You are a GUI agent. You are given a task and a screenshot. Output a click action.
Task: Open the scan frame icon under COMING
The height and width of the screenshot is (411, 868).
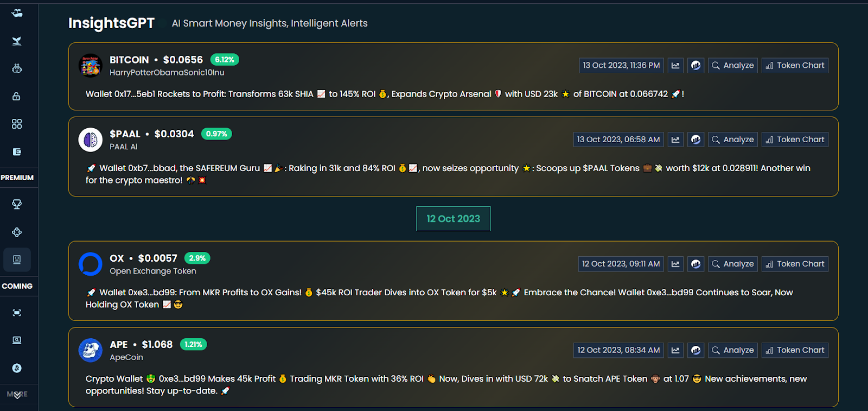pos(17,313)
